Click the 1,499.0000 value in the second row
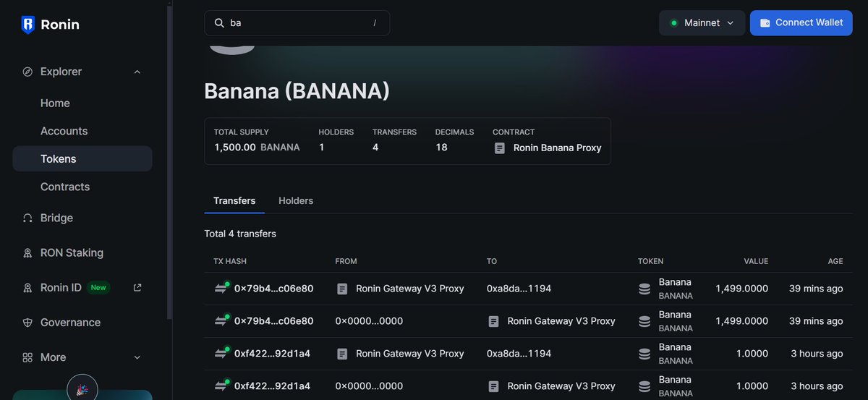Image resolution: width=868 pixels, height=400 pixels. 742,321
